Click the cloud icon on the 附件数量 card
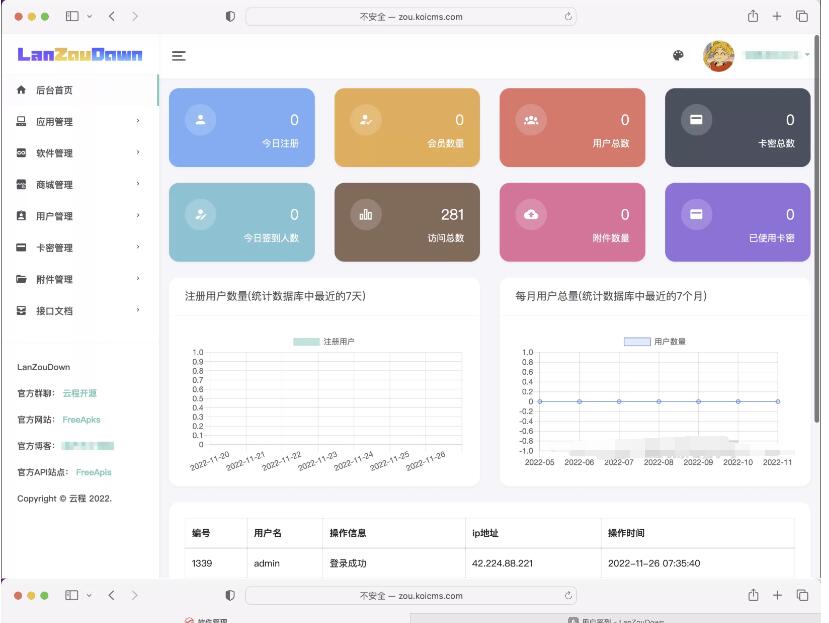Image resolution: width=829 pixels, height=623 pixels. pyautogui.click(x=529, y=213)
